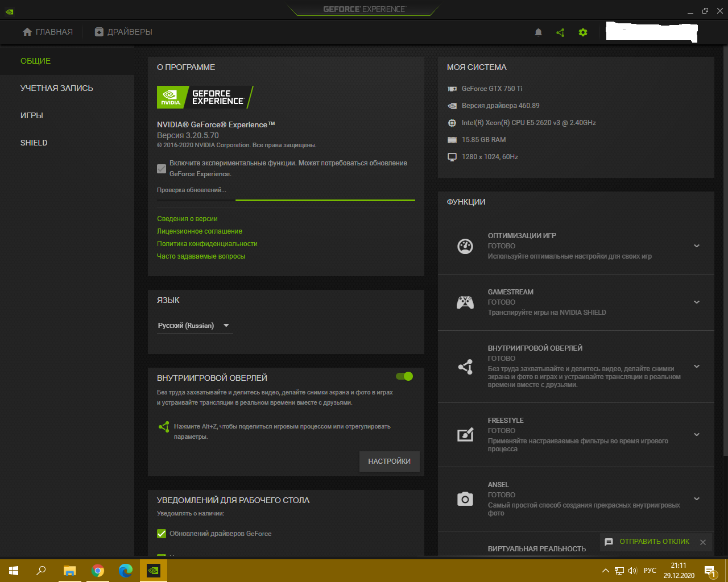Click the РУС input language indicator
The width and height of the screenshot is (728, 582).
[650, 571]
